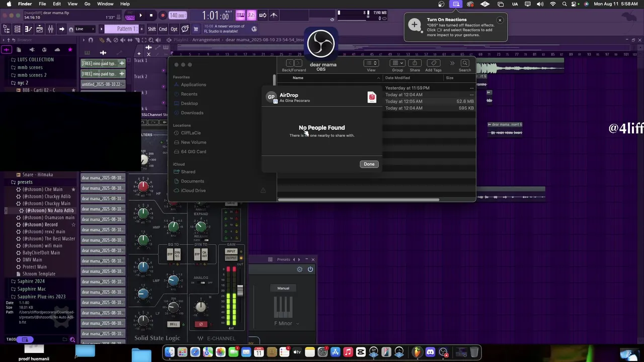Toggle SSL phase invert Ø button
Screen dimensions: 644x362
(200, 324)
